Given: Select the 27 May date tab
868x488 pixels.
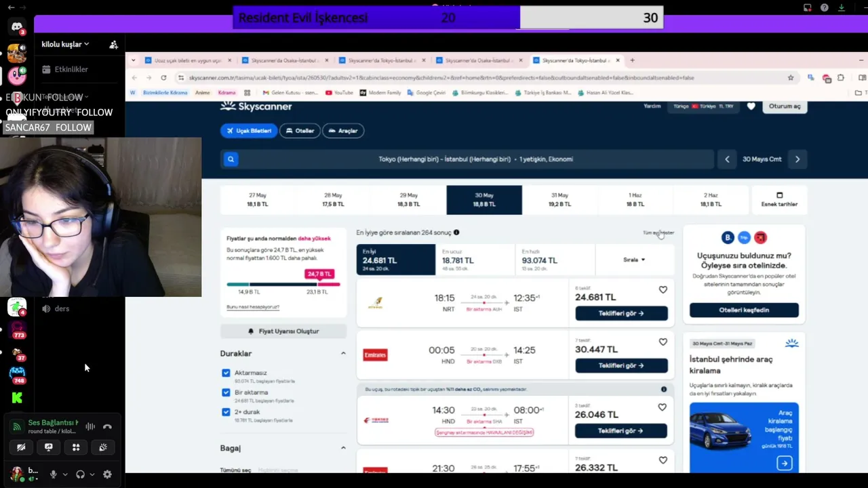Looking at the screenshot, I should 258,200.
